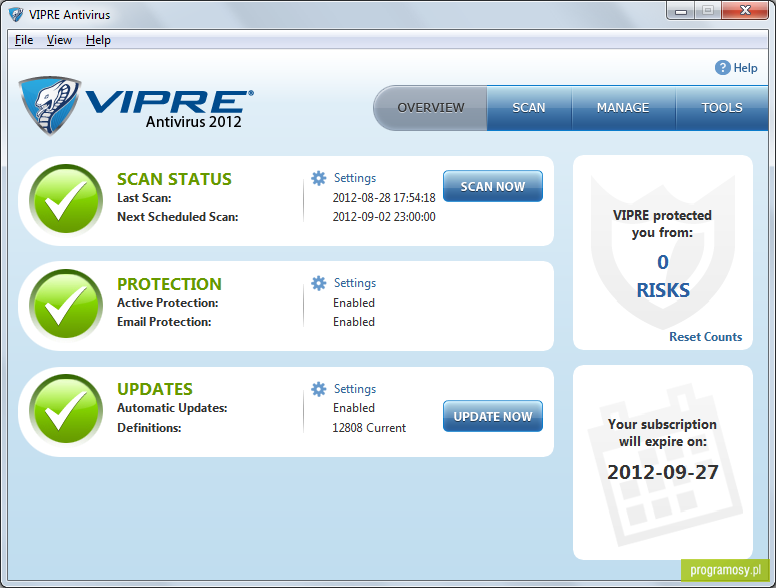This screenshot has width=776, height=588.
Task: Open the File menu
Action: point(24,40)
